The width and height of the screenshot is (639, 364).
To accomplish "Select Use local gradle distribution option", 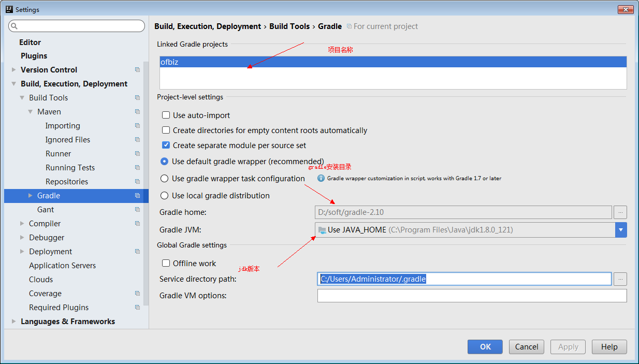I will pyautogui.click(x=164, y=196).
